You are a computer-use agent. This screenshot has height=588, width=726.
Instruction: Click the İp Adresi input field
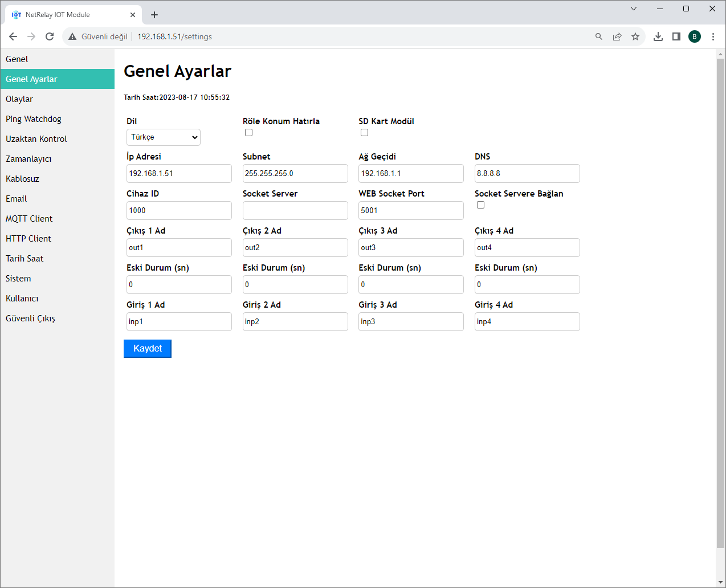pos(179,173)
